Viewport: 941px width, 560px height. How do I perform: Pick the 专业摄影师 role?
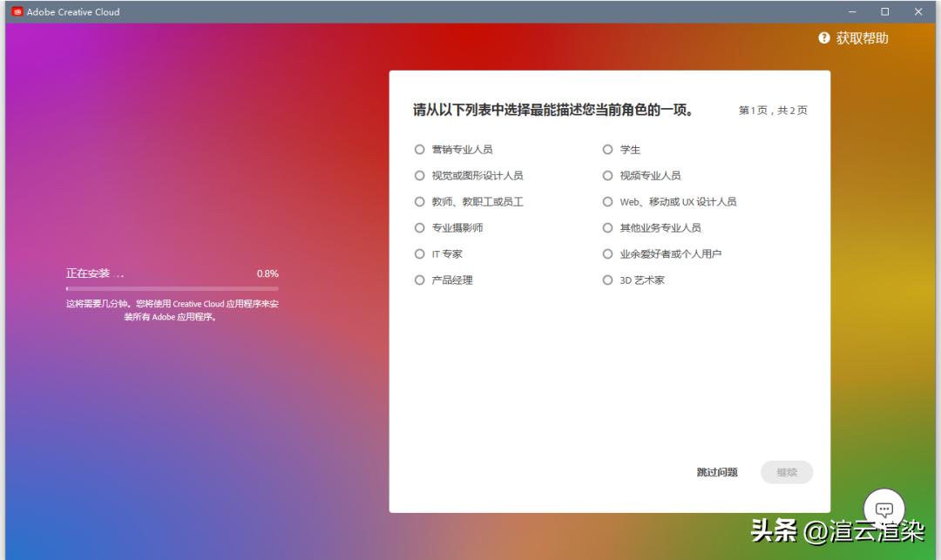coord(420,227)
